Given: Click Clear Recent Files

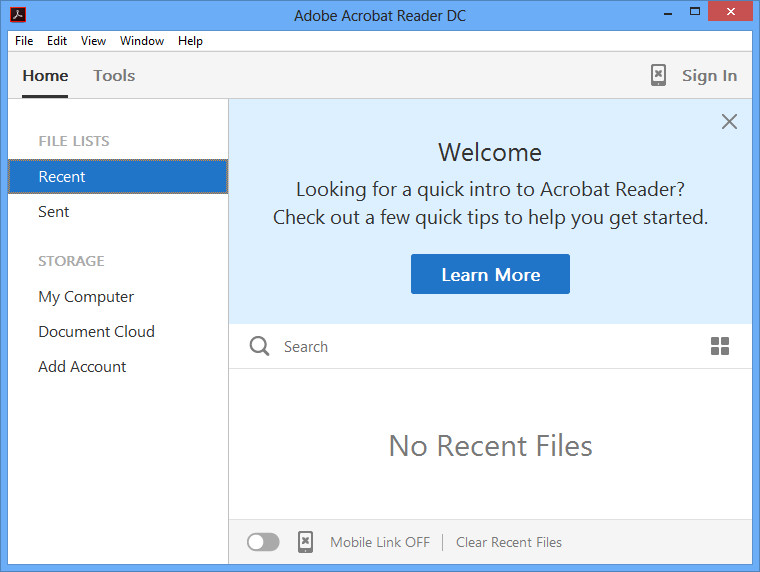Looking at the screenshot, I should [x=508, y=542].
